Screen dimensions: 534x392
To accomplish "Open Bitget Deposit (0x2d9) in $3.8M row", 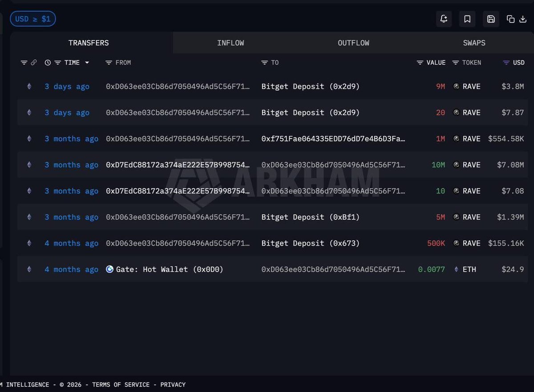I will (310, 87).
